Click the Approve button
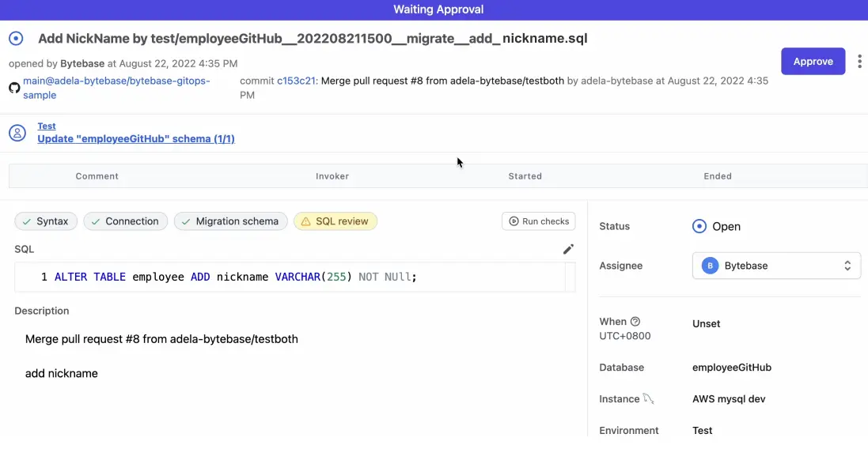Viewport: 868px width, 449px height. click(x=813, y=62)
